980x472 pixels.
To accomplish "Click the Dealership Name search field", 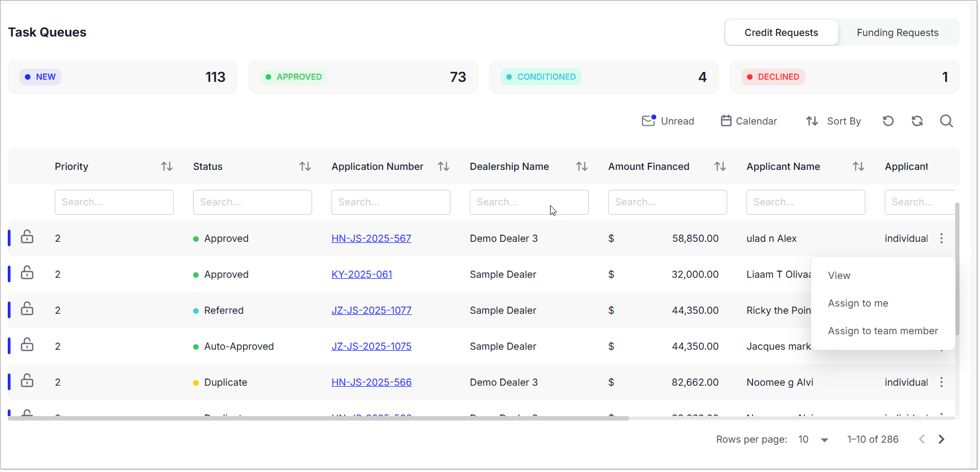I will [528, 203].
